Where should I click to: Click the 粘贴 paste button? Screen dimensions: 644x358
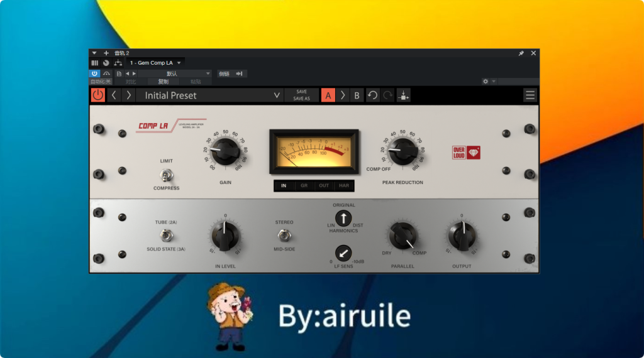click(196, 82)
